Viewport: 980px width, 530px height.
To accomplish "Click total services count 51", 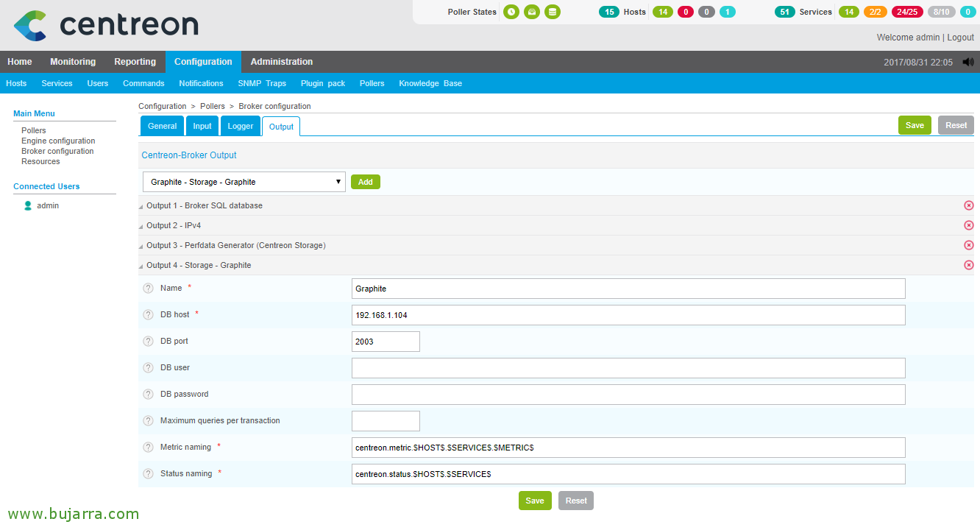I will 785,12.
